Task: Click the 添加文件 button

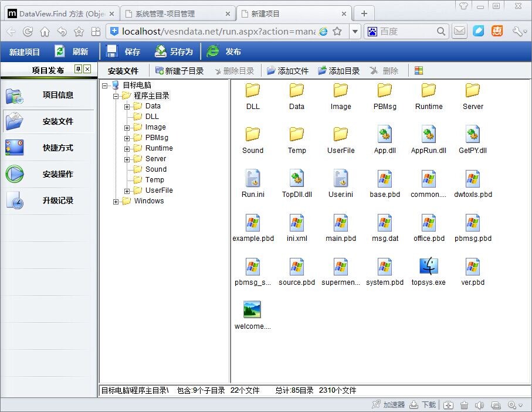Action: tap(287, 71)
